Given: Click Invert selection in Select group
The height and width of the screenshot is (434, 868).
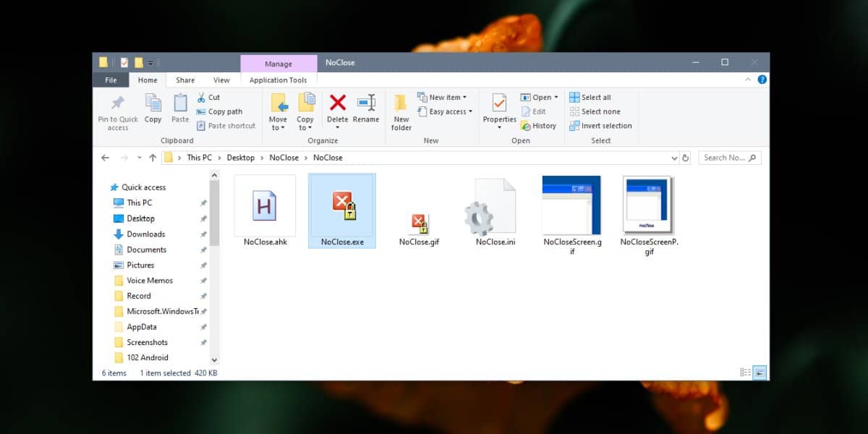Looking at the screenshot, I should pos(600,126).
